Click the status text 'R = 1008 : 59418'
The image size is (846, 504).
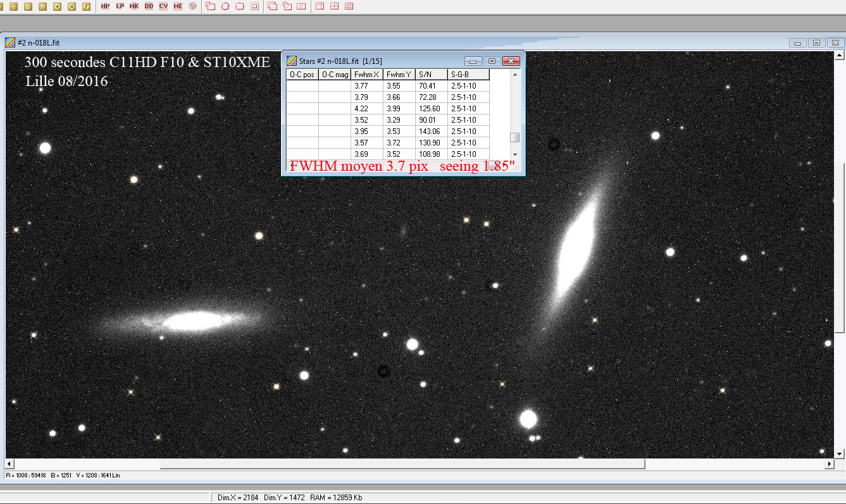point(25,475)
